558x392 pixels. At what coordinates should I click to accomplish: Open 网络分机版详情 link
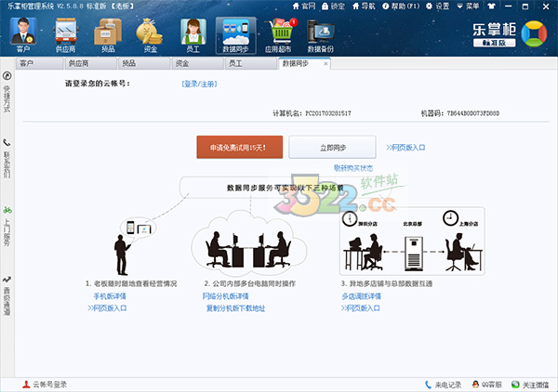pos(226,296)
